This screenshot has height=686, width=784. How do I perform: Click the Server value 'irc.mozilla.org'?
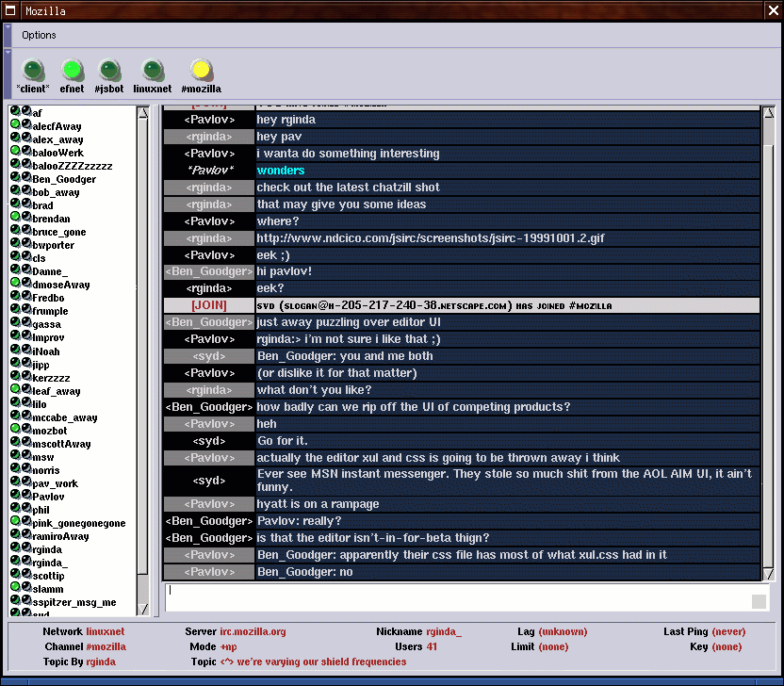pos(253,631)
